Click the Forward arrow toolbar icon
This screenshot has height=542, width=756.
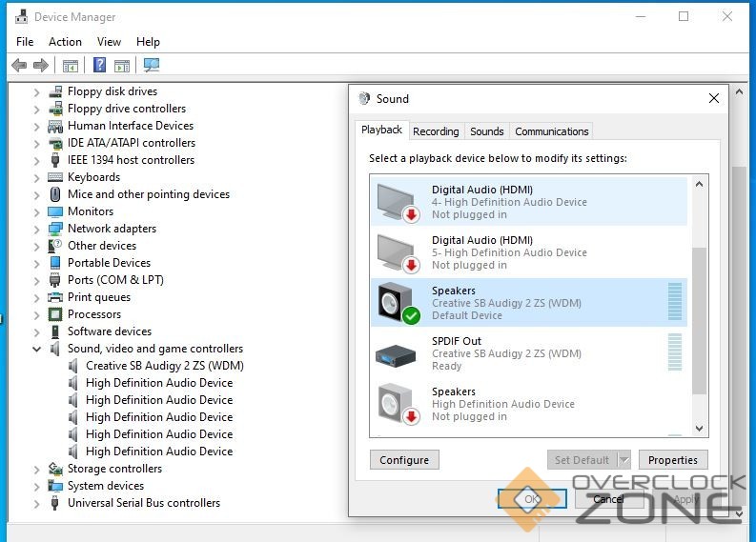[x=41, y=65]
